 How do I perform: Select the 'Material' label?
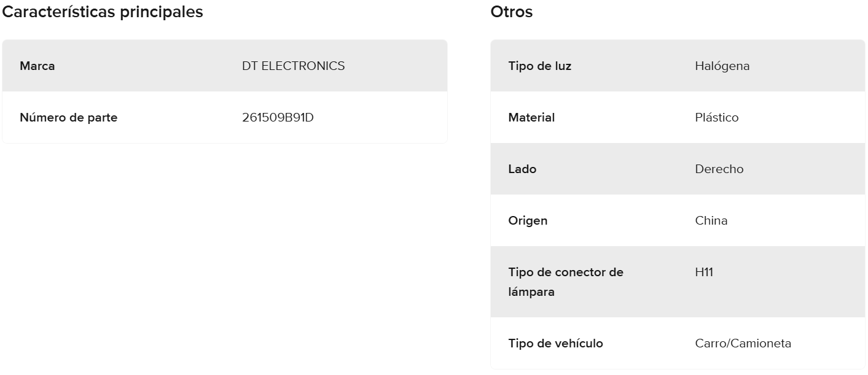(531, 117)
